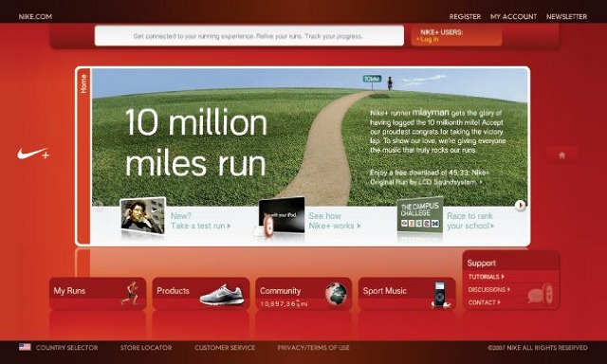Click the home icon button
Viewport: 607px width, 364px height.
561,155
